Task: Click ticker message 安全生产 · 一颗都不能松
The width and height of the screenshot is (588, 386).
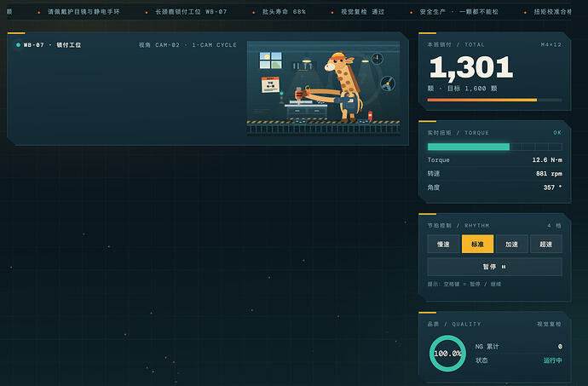Action: coord(459,12)
